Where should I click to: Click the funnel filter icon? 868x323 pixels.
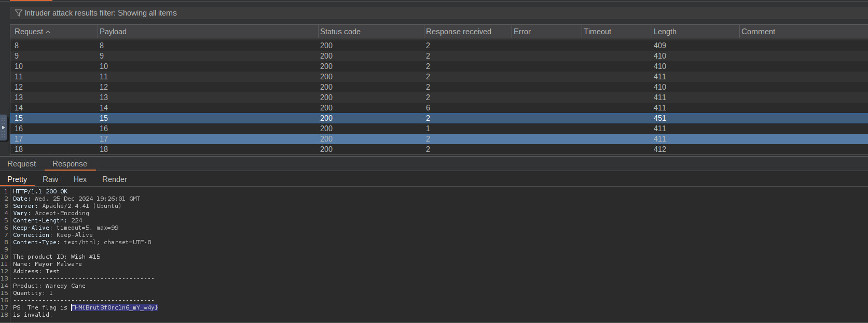[19, 13]
